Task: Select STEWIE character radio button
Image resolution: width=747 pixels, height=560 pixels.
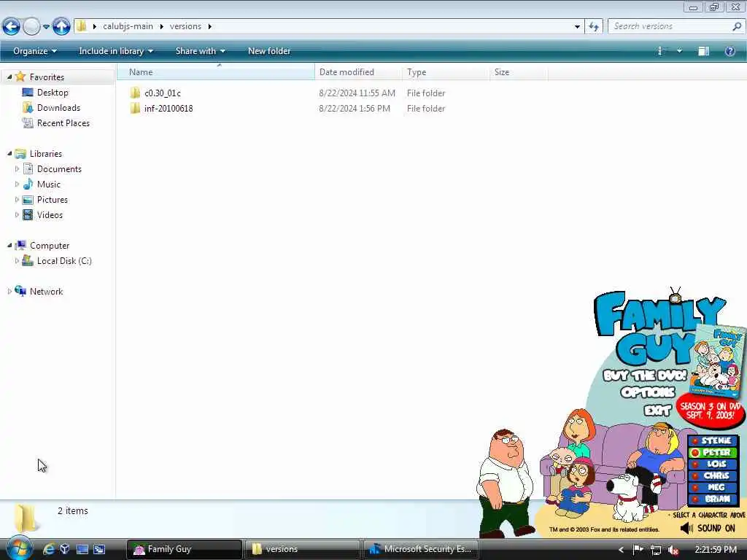Action: click(695, 441)
